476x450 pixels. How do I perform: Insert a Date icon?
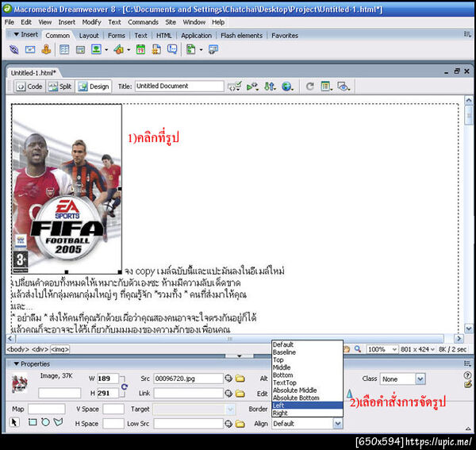(x=140, y=49)
